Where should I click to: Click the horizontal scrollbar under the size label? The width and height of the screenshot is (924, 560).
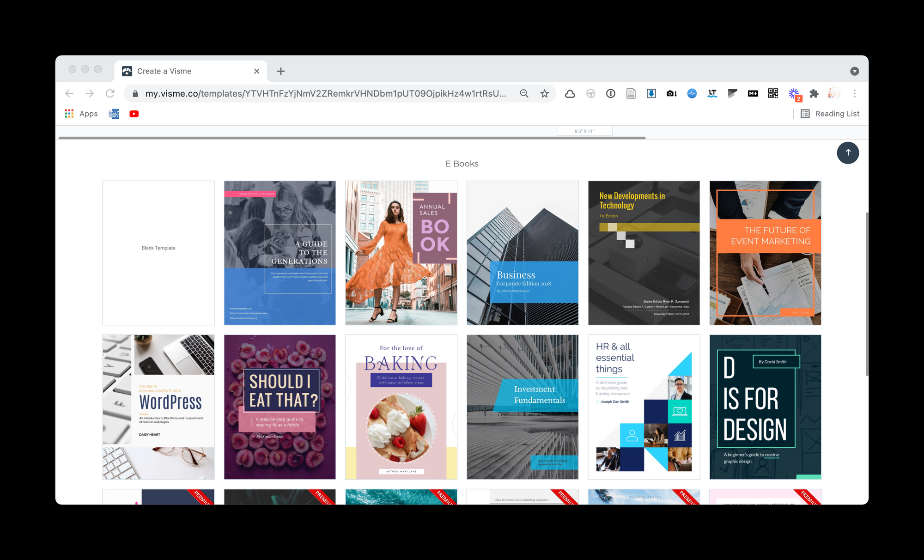pyautogui.click(x=352, y=138)
